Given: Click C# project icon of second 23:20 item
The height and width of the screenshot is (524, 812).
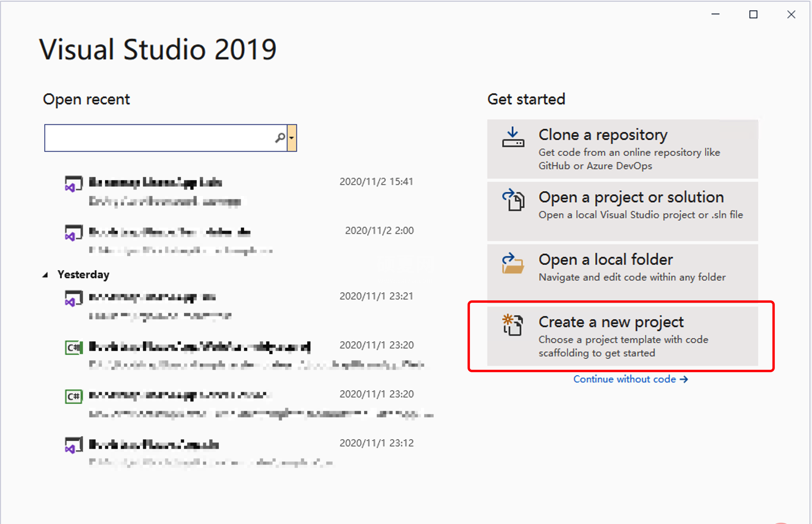Looking at the screenshot, I should [73, 396].
